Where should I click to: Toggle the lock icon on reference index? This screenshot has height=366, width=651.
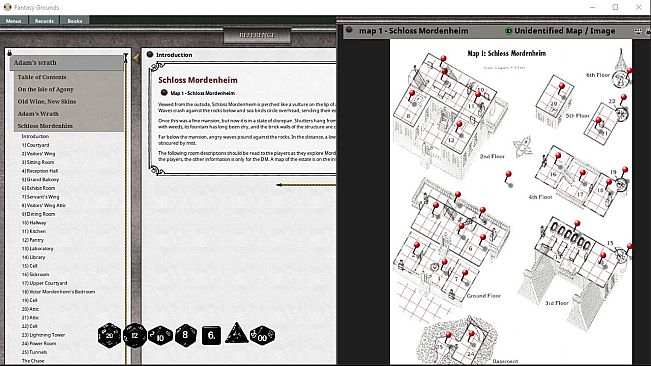pyautogui.click(x=10, y=53)
